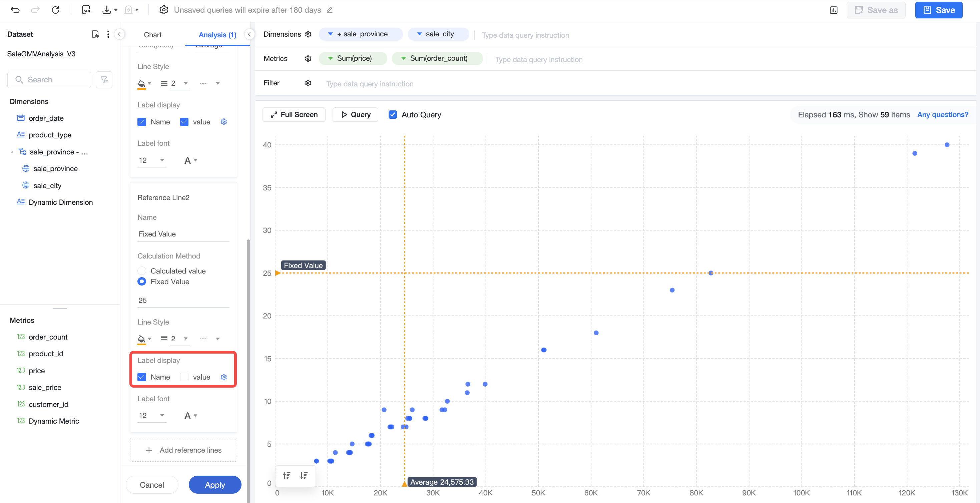Open Reference Line2 label display settings gear
This screenshot has height=503, width=980.
(224, 377)
